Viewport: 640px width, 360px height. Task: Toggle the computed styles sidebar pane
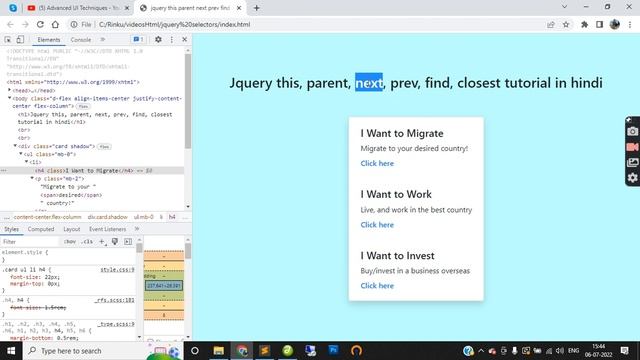(x=128, y=242)
